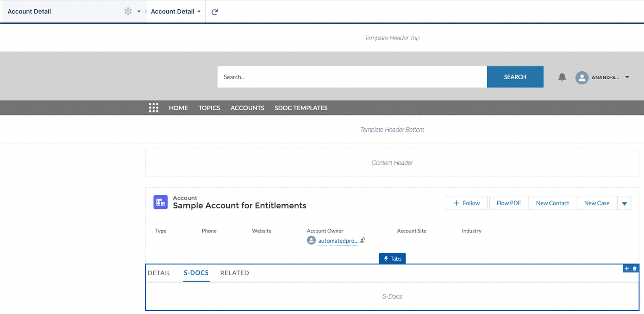
Task: Select the Tabs component label
Action: click(x=393, y=258)
